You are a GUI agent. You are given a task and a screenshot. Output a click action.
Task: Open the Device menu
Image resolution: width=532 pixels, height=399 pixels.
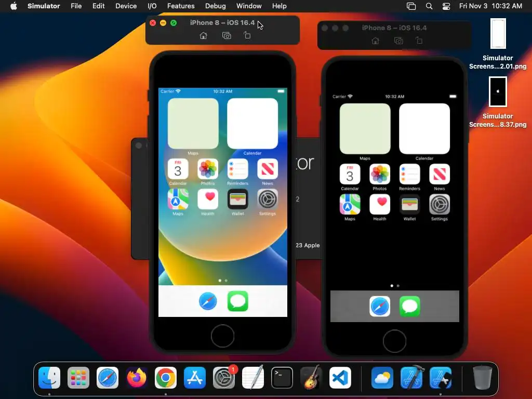pos(126,6)
